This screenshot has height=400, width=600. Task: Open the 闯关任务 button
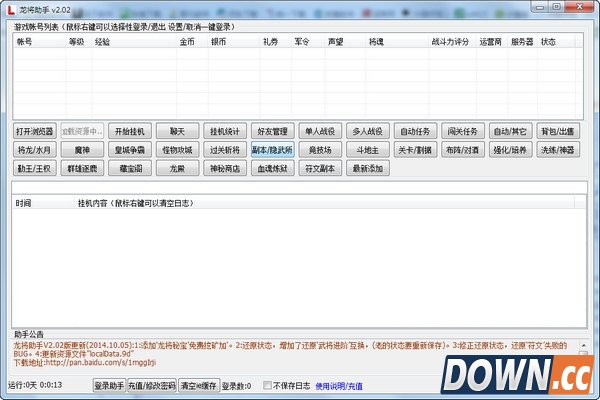pyautogui.click(x=463, y=131)
